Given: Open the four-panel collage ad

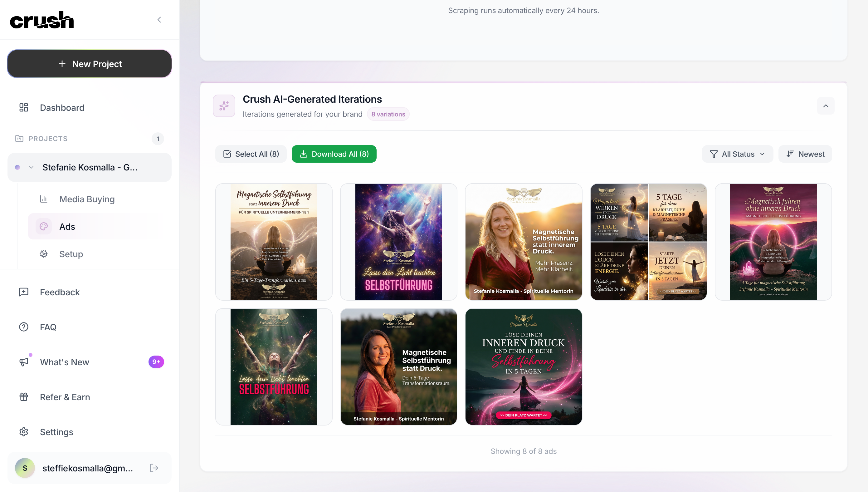Looking at the screenshot, I should point(648,242).
